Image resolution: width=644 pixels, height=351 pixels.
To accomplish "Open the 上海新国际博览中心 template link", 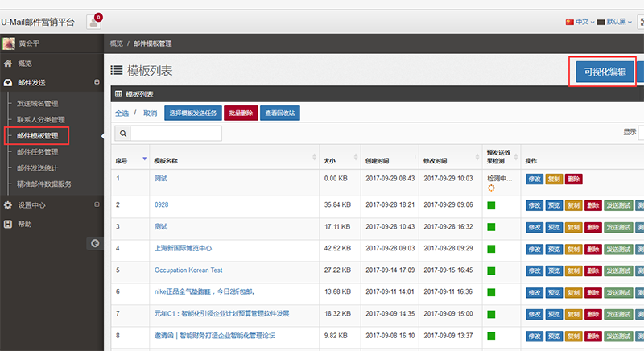I will (183, 249).
